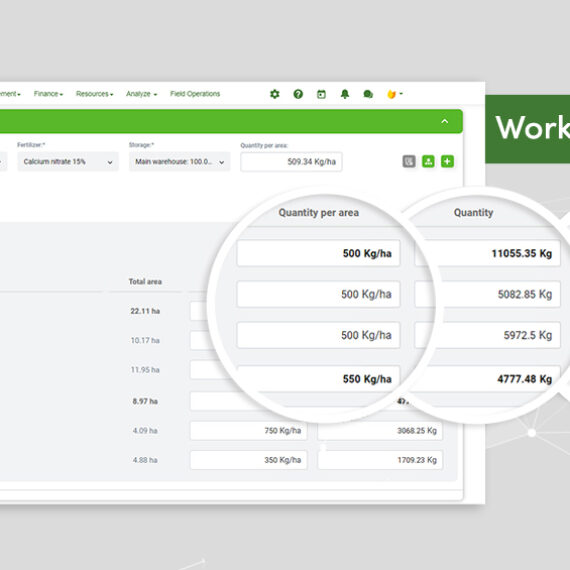The height and width of the screenshot is (570, 570).
Task: Click the green distribute icon button
Action: (x=428, y=161)
